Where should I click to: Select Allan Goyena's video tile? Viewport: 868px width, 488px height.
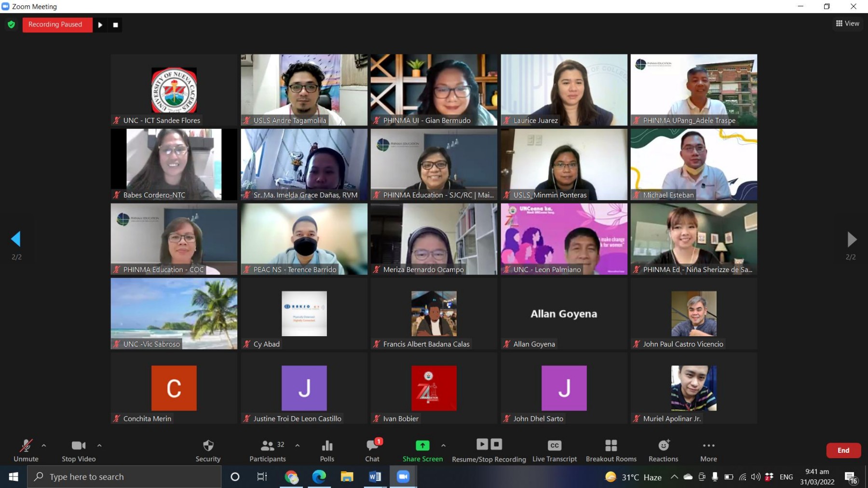click(564, 313)
